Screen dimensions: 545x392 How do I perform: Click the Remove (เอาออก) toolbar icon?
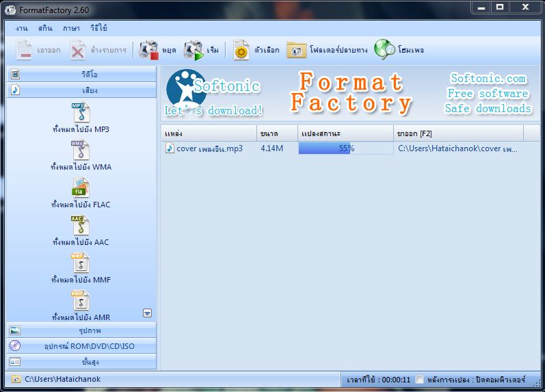24,50
